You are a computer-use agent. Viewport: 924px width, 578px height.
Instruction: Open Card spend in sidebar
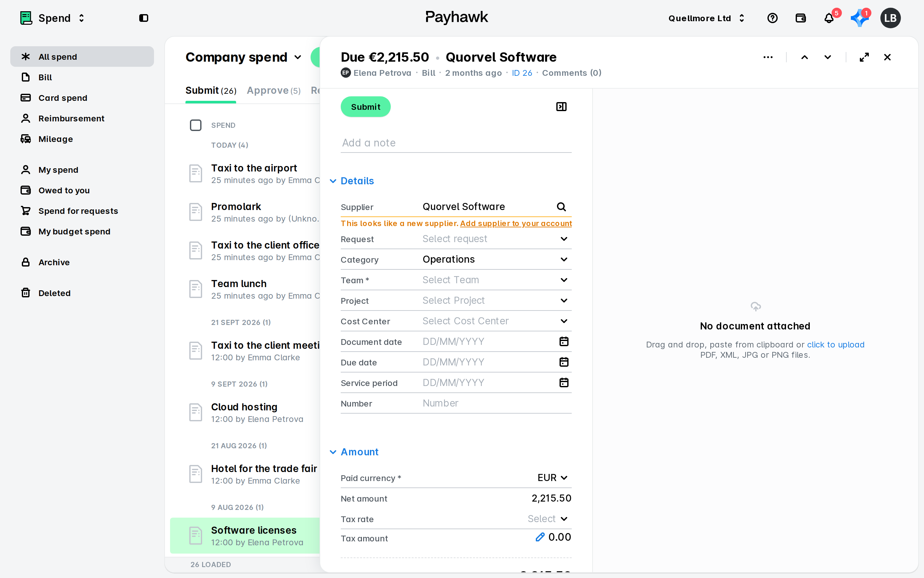pos(82,98)
